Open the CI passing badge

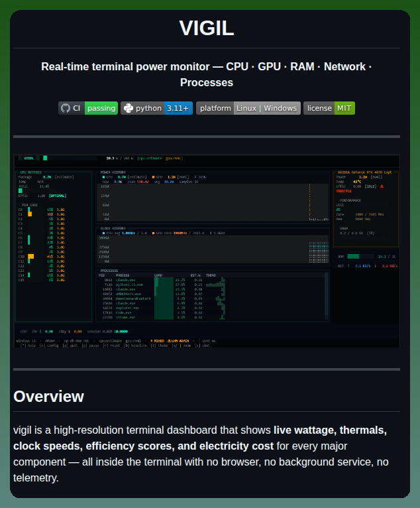[x=88, y=108]
